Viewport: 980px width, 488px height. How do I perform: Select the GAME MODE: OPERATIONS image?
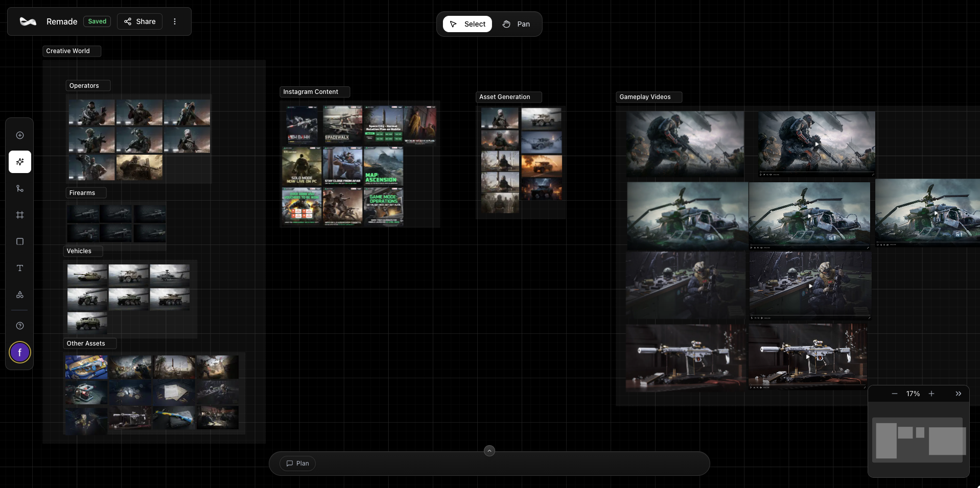[383, 206]
